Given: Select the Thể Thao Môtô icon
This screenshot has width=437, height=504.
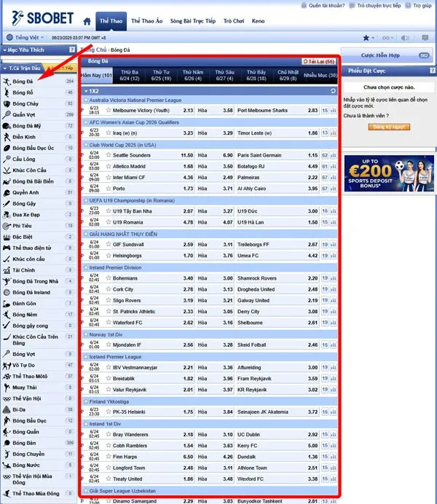Looking at the screenshot, I should point(7,377).
